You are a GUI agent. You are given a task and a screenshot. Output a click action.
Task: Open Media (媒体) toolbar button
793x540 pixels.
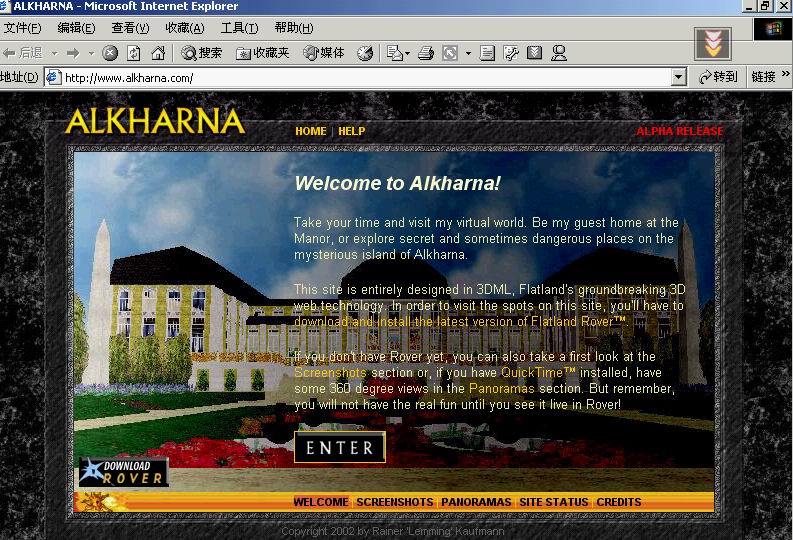[x=324, y=53]
